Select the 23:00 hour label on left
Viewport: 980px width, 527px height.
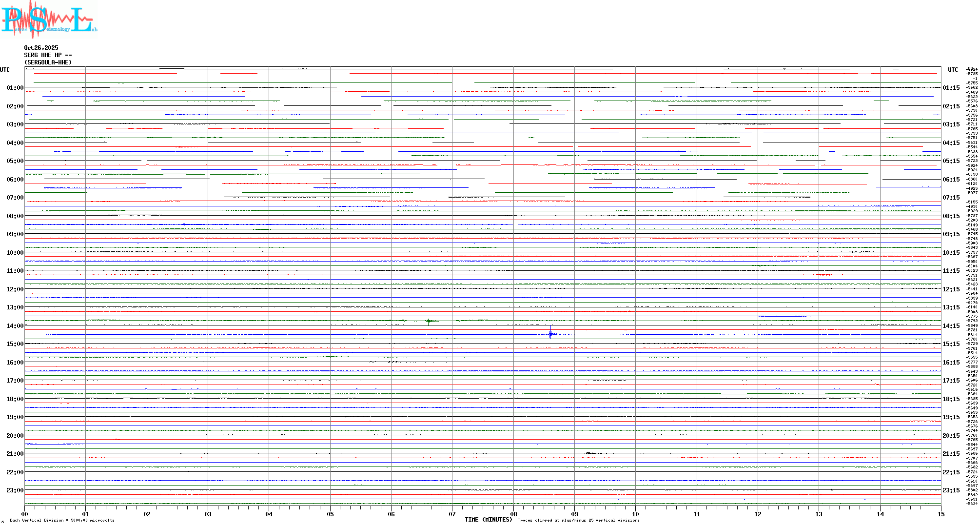point(15,490)
